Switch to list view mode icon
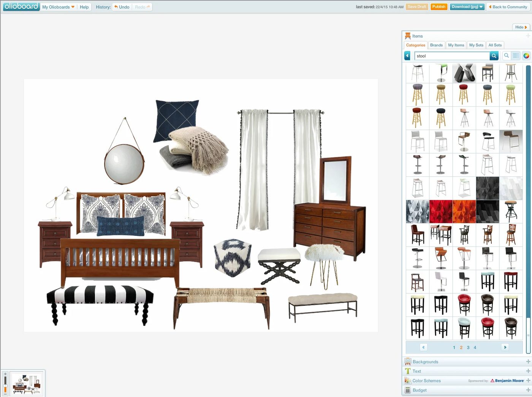 pyautogui.click(x=516, y=56)
